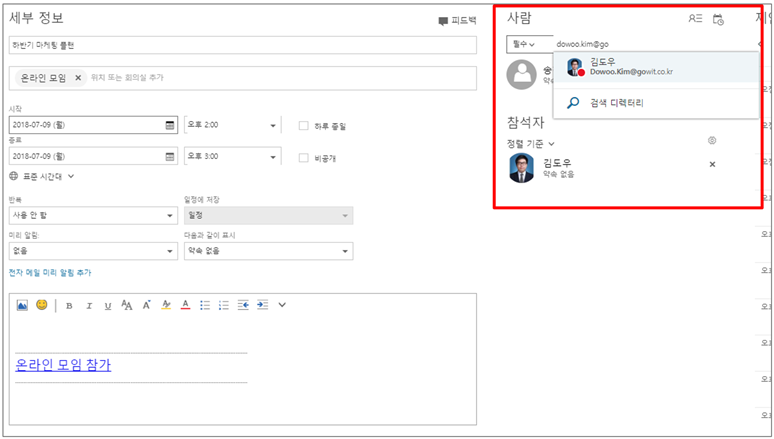
Task: Click the 온라인 모임 참가 link
Action: tap(63, 365)
